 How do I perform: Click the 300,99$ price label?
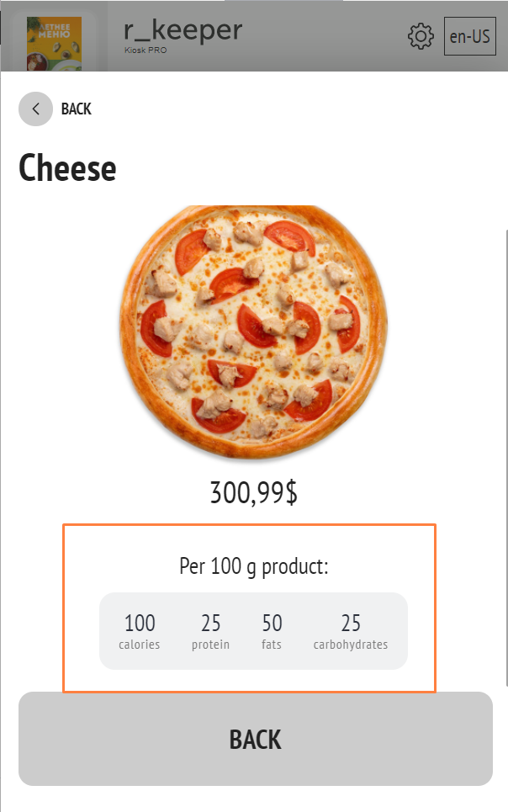coord(254,492)
